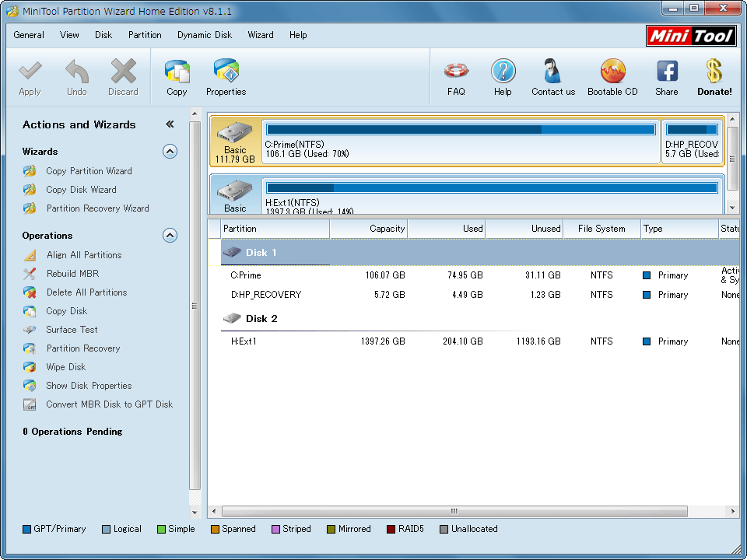This screenshot has width=747, height=560.
Task: Open the View menu
Action: click(69, 35)
